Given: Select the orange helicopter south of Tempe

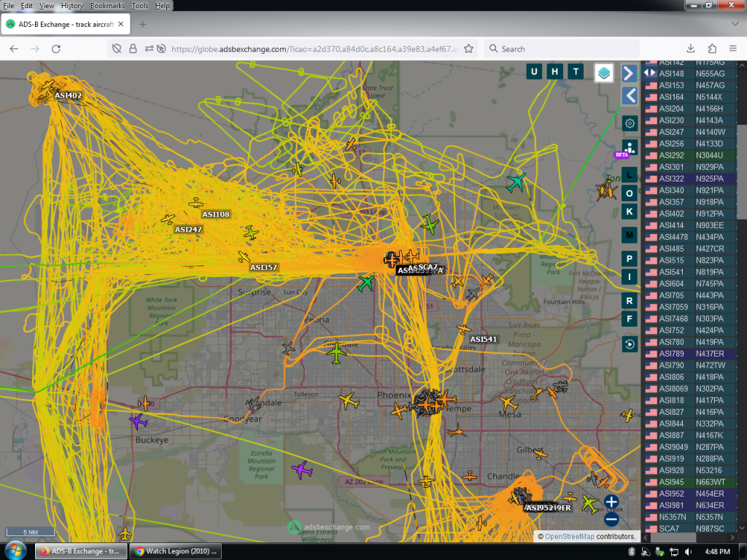Looking at the screenshot, I should (x=457, y=432).
